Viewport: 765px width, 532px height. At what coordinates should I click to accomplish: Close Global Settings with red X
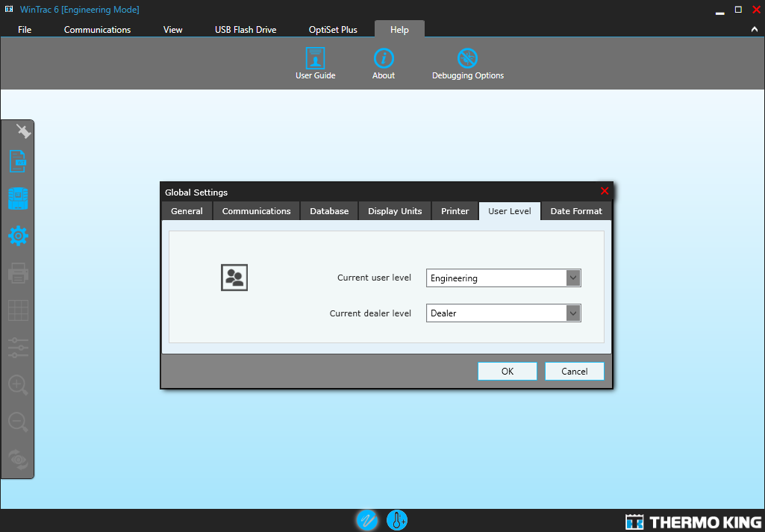click(x=605, y=191)
